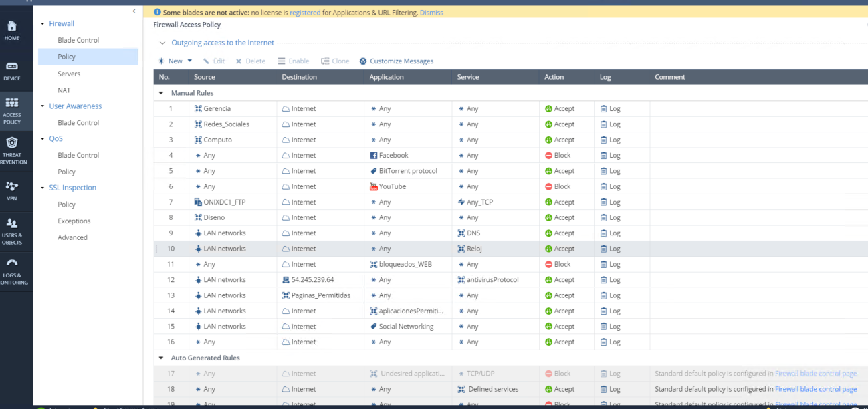Open Exceptions under SSL Inspection
The height and width of the screenshot is (409, 868).
tap(74, 221)
